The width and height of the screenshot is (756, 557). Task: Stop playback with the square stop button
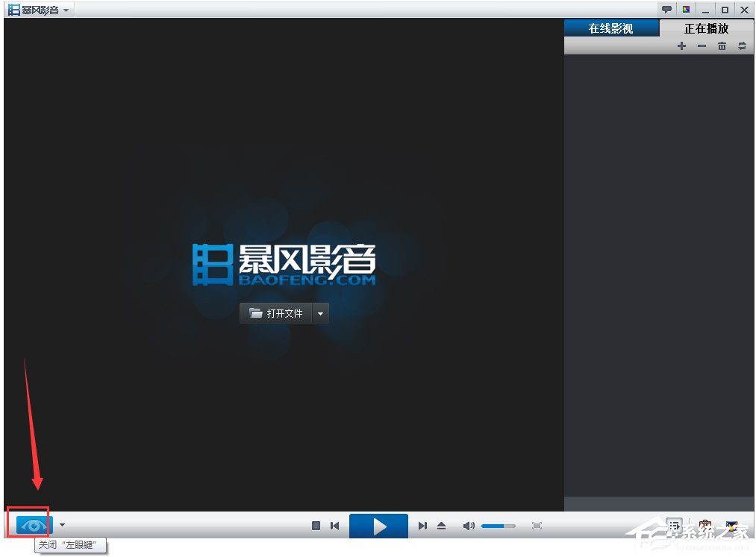pyautogui.click(x=316, y=526)
